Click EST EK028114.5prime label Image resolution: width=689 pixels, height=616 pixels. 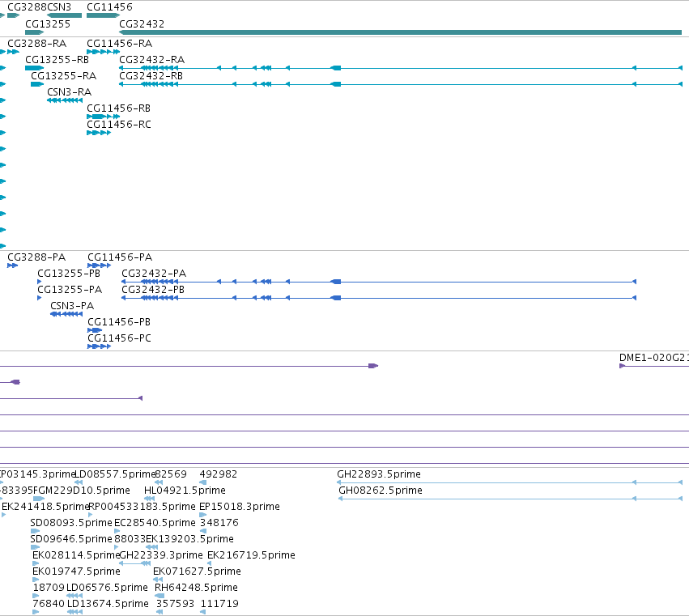[76, 555]
